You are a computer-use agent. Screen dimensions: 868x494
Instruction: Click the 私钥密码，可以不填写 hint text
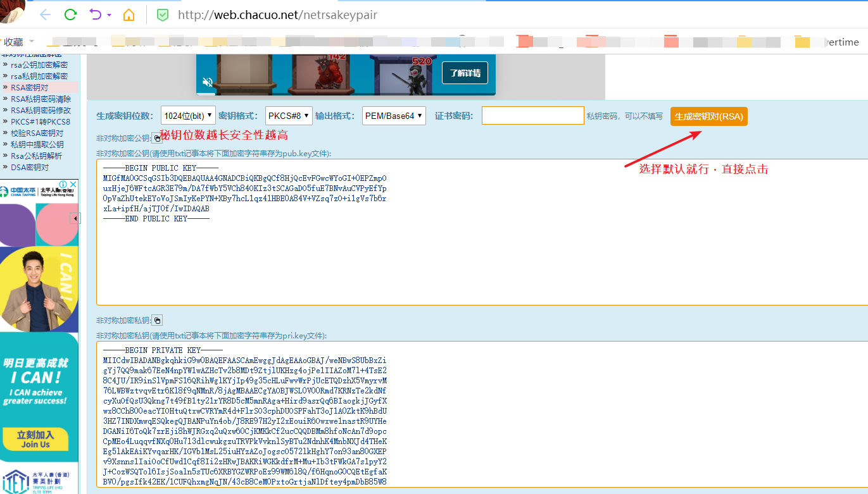tap(625, 116)
